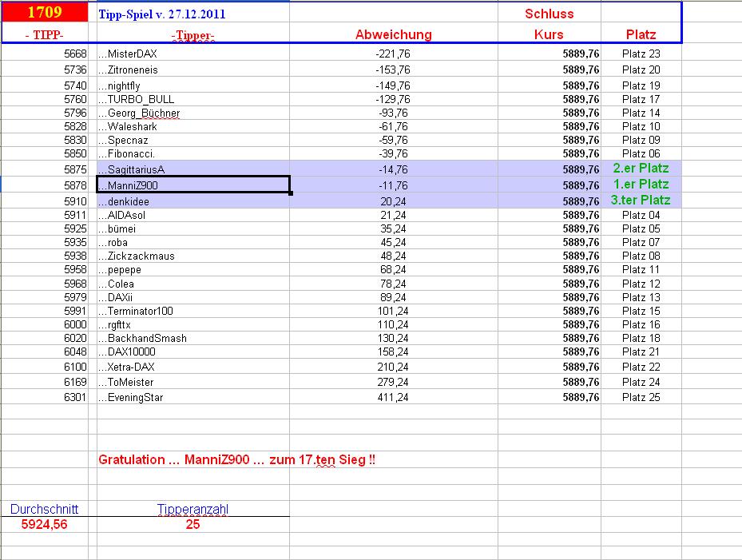This screenshot has width=742, height=560.
Task: Select the deviation value 411,24
Action: pos(393,397)
